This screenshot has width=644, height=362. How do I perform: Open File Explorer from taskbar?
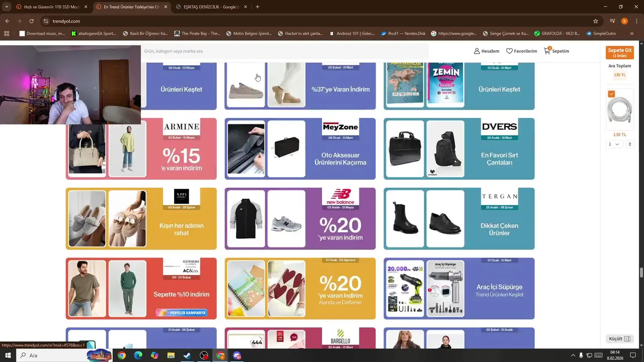(x=171, y=355)
